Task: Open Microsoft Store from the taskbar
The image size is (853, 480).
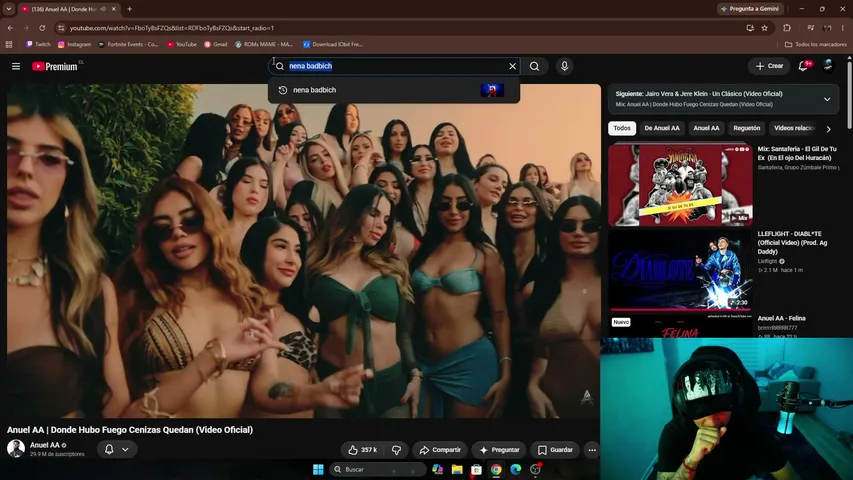Action: [x=477, y=469]
